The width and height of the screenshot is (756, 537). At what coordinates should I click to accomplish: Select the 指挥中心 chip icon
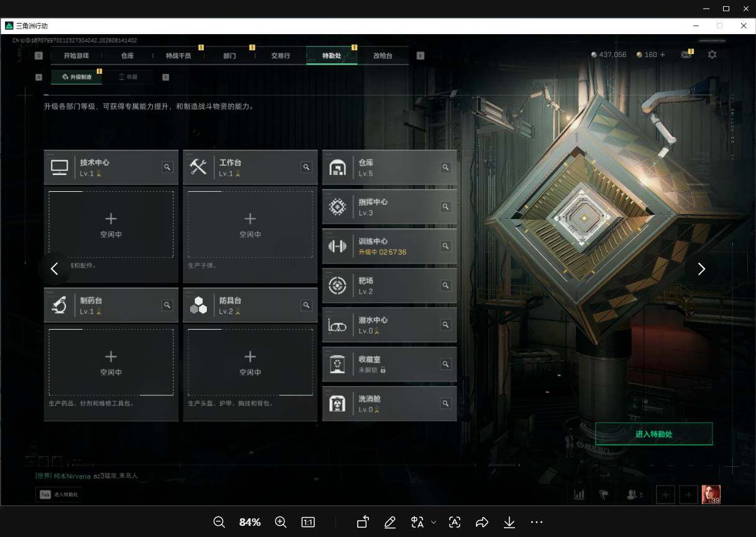click(337, 207)
